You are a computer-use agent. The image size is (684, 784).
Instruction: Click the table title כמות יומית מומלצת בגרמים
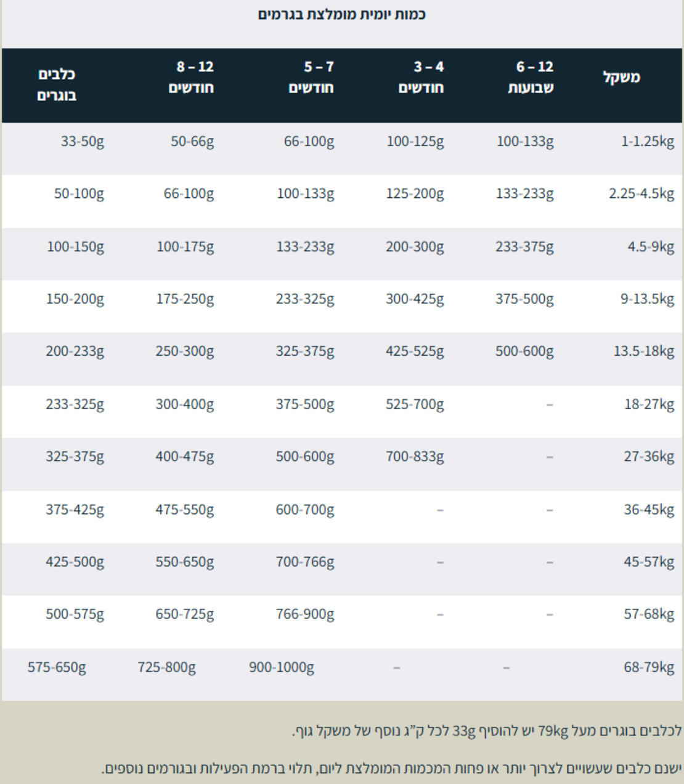[x=342, y=14]
